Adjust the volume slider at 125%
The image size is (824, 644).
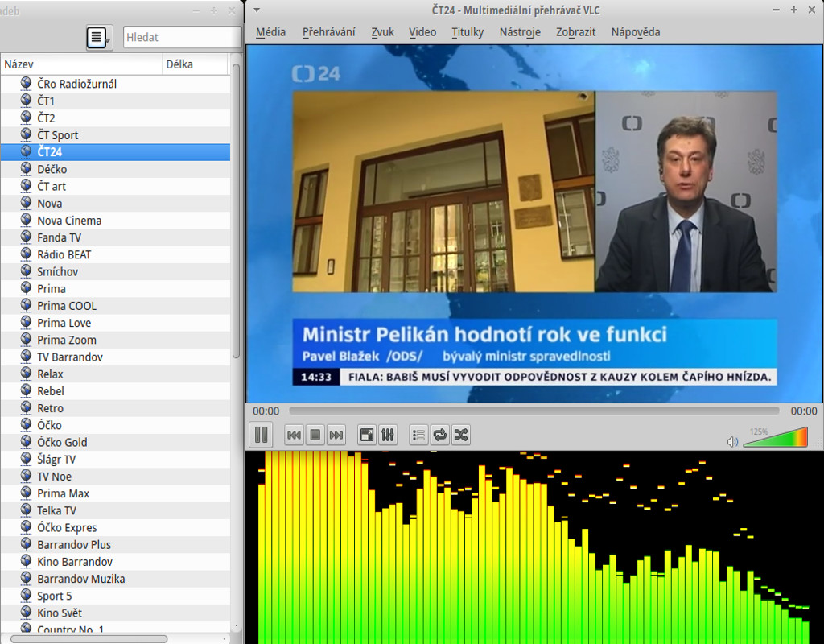click(775, 440)
